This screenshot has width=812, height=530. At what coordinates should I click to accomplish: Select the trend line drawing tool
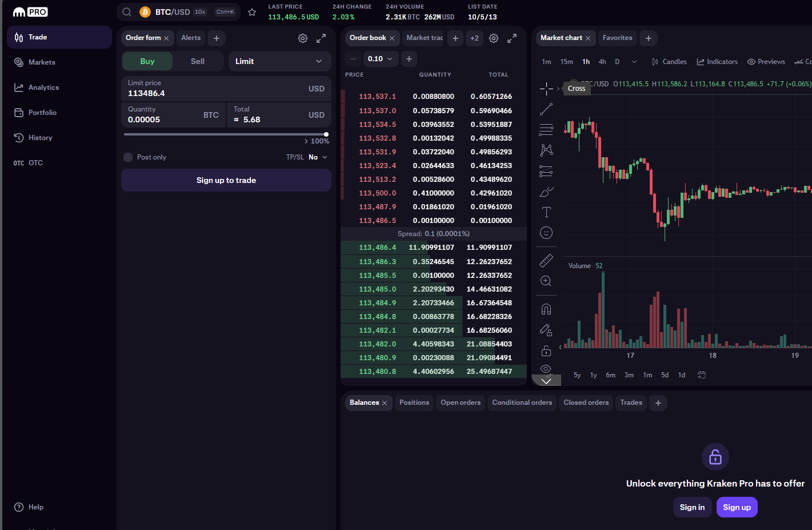546,109
